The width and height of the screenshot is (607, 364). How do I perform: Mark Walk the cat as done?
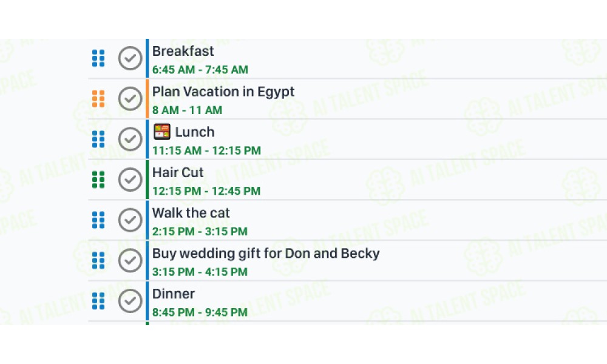coord(130,220)
